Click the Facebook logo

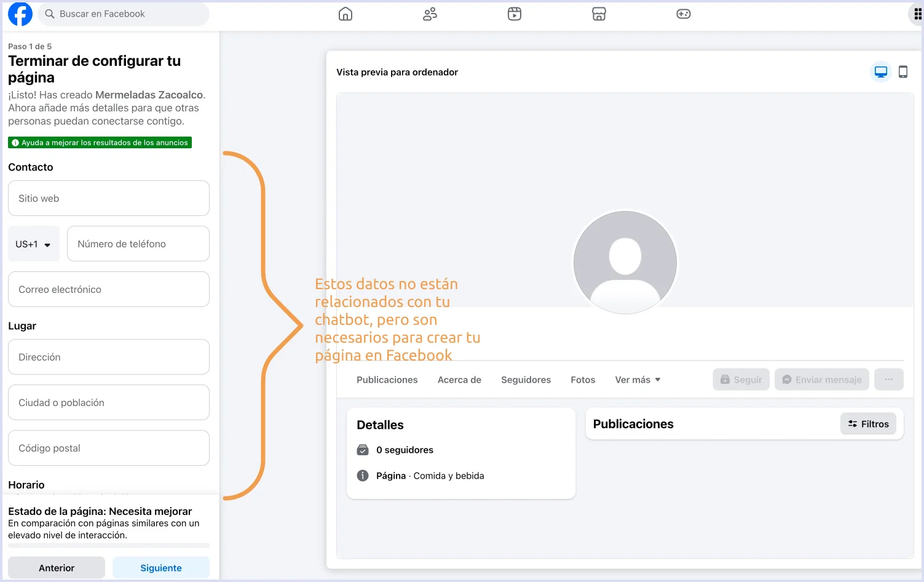pos(20,14)
